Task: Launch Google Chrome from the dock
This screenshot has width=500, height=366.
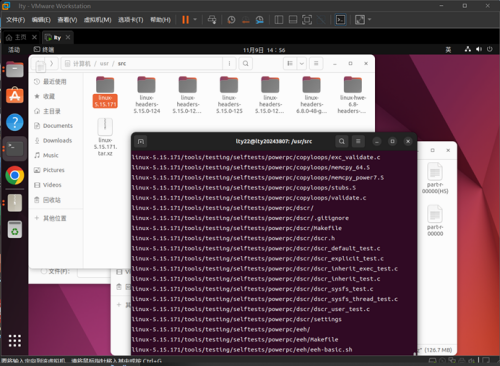Action: point(15,175)
